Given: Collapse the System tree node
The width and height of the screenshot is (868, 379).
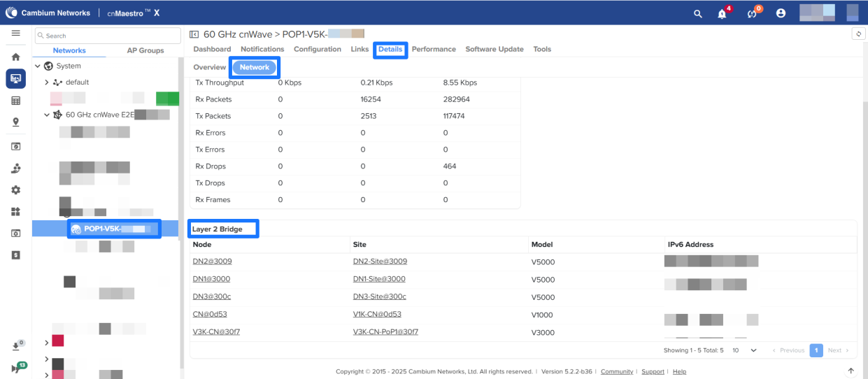Looking at the screenshot, I should click(38, 66).
